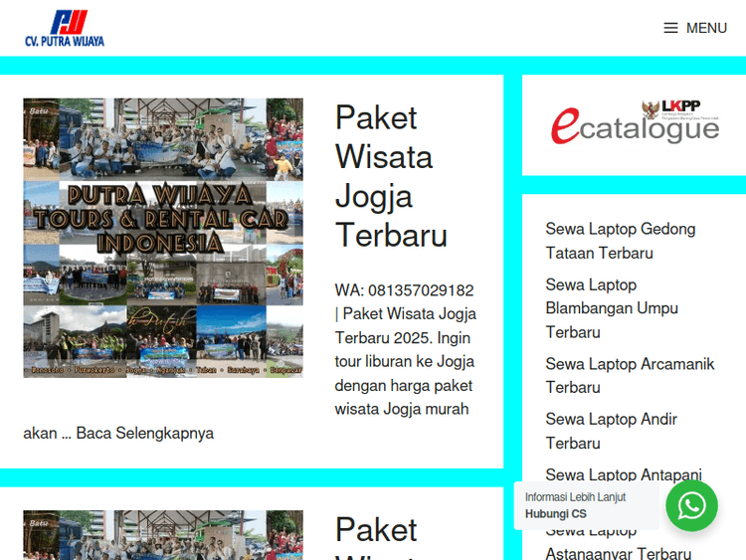Open the hamburger MENU button

(695, 28)
